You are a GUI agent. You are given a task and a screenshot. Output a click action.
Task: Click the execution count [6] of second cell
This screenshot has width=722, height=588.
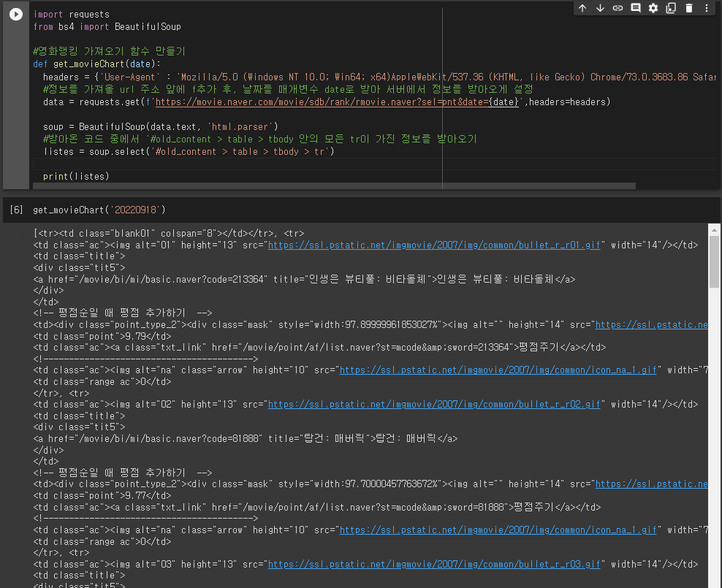pos(16,210)
